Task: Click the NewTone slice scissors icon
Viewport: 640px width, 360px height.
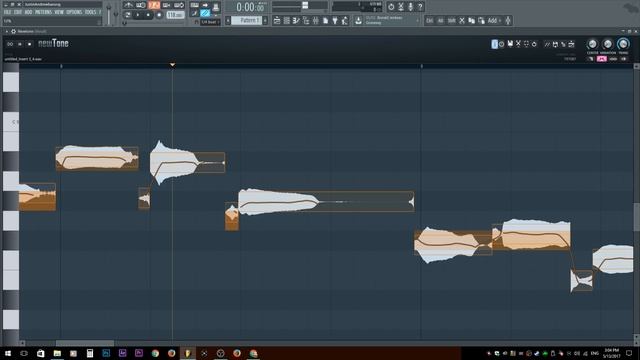Action: [x=518, y=44]
